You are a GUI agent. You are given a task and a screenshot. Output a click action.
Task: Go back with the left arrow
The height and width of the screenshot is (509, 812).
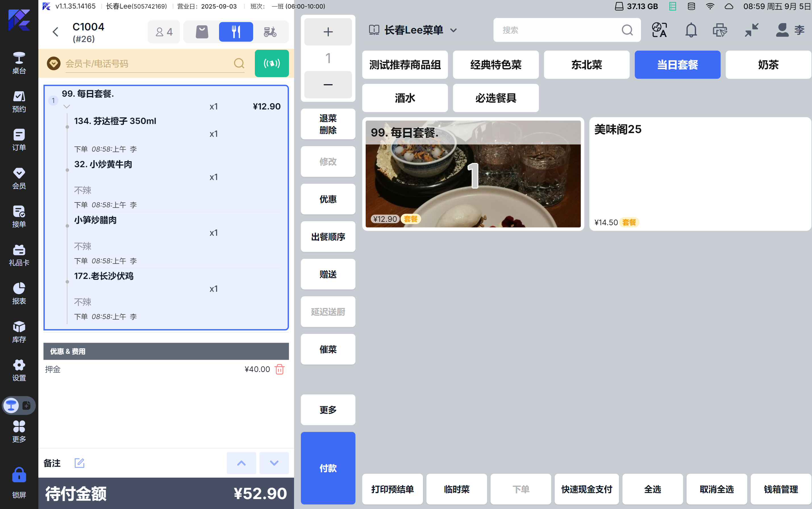(x=55, y=32)
